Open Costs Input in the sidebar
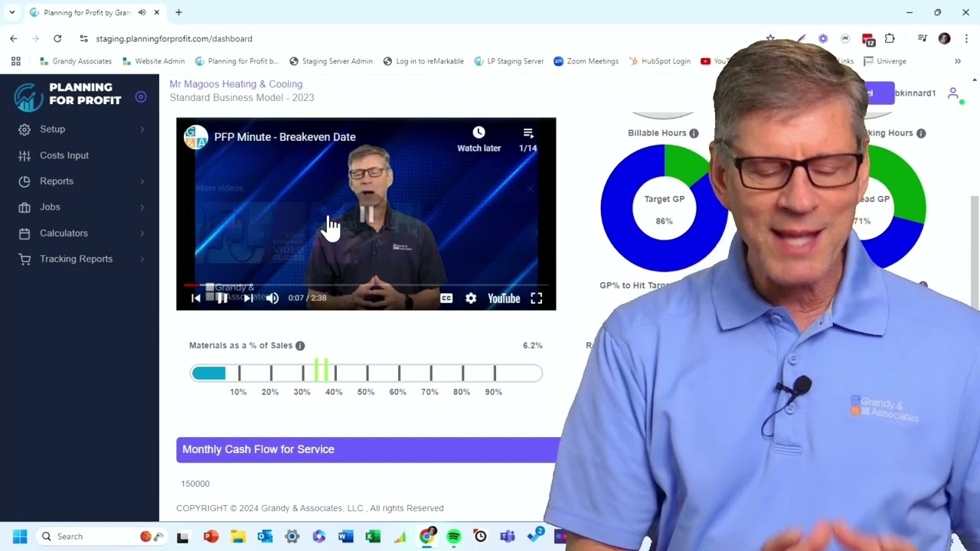The width and height of the screenshot is (980, 551). click(x=64, y=155)
